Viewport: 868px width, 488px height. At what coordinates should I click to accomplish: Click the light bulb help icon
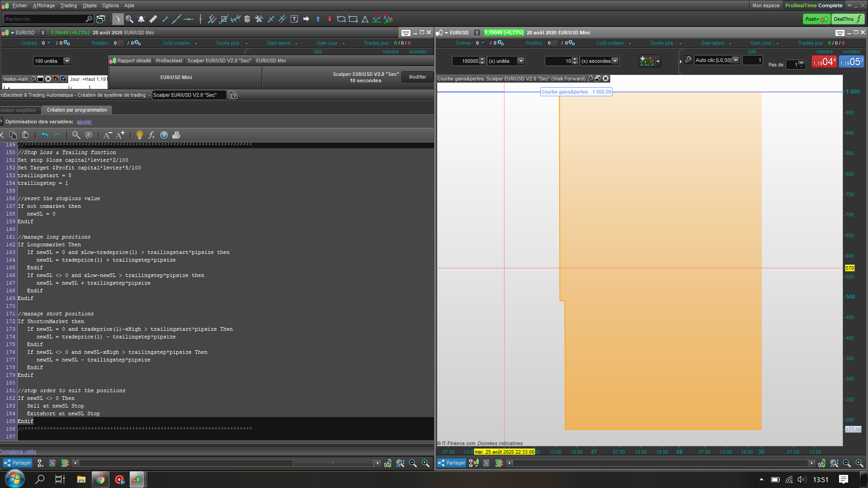[x=139, y=135]
